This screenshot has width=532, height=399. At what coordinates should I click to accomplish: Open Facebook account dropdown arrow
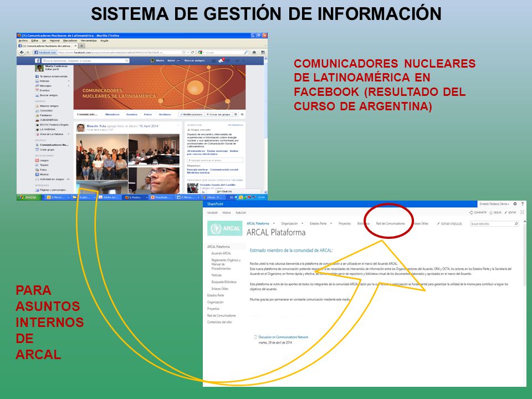coord(244,60)
